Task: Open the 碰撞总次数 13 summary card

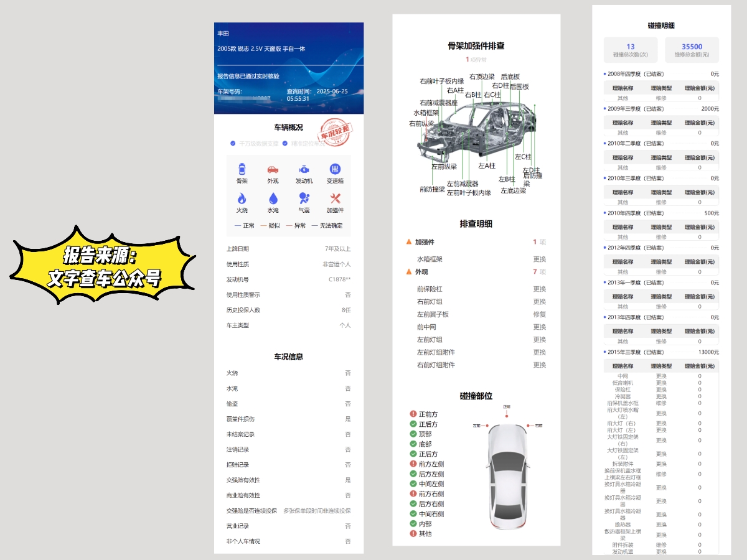Action: (631, 50)
